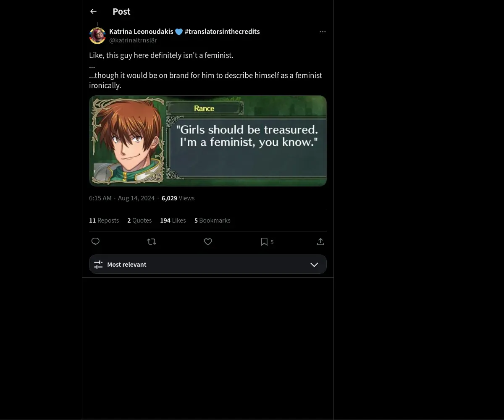504x420 pixels.
Task: View the 194 Likes list
Action: pyautogui.click(x=173, y=220)
